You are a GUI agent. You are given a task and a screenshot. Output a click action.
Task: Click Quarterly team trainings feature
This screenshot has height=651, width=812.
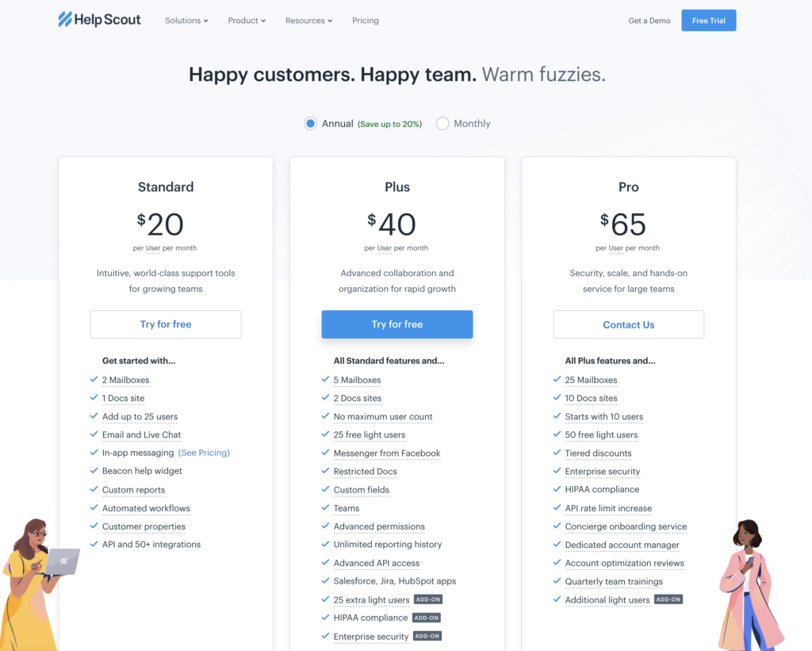pyautogui.click(x=614, y=581)
